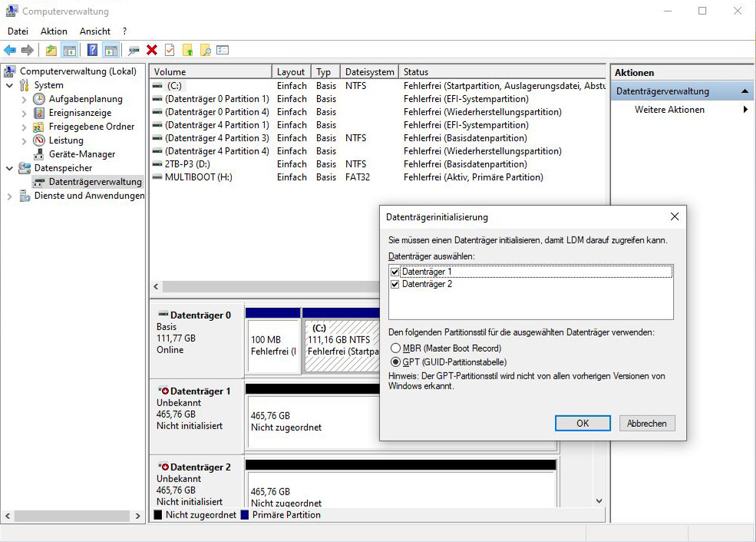Open Geräte-Manager in the tree
This screenshot has height=542, width=756.
point(81,154)
